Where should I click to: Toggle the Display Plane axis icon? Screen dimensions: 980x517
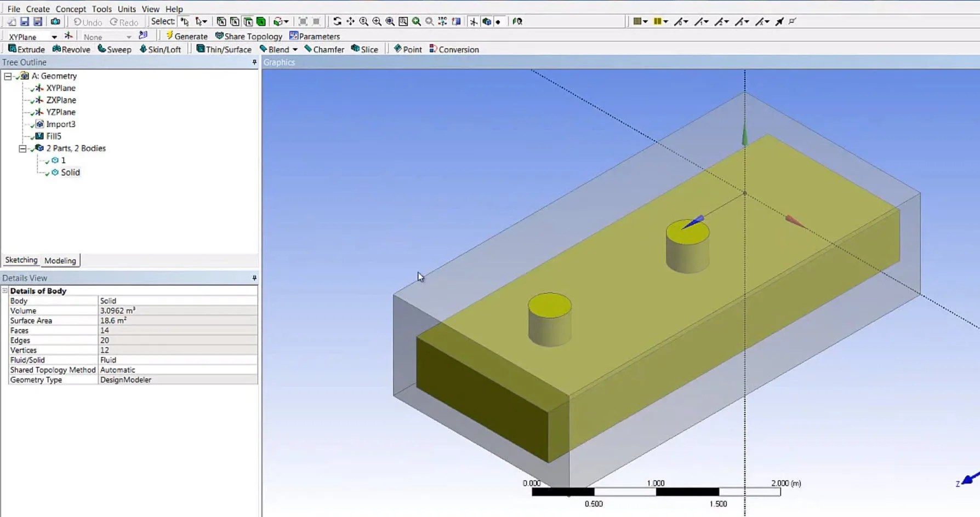tap(474, 22)
